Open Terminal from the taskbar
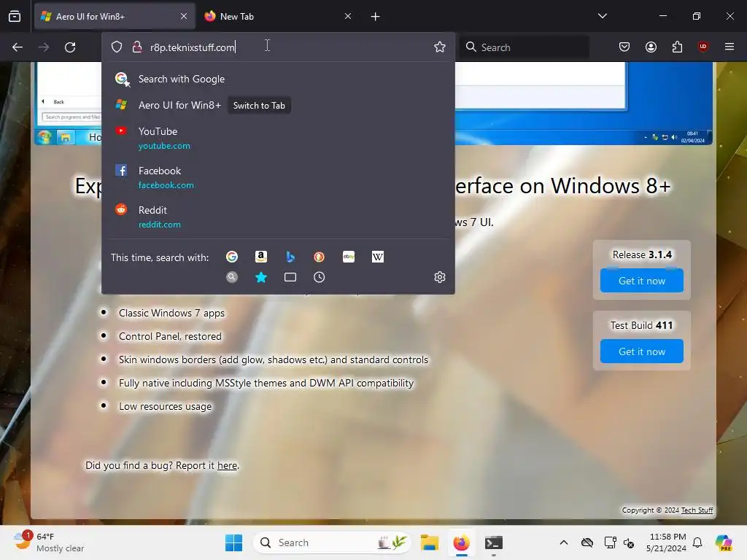 494,542
